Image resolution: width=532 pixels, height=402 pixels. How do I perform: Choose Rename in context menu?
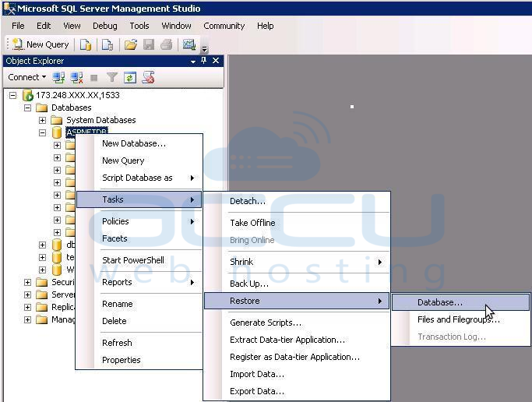click(x=139, y=304)
